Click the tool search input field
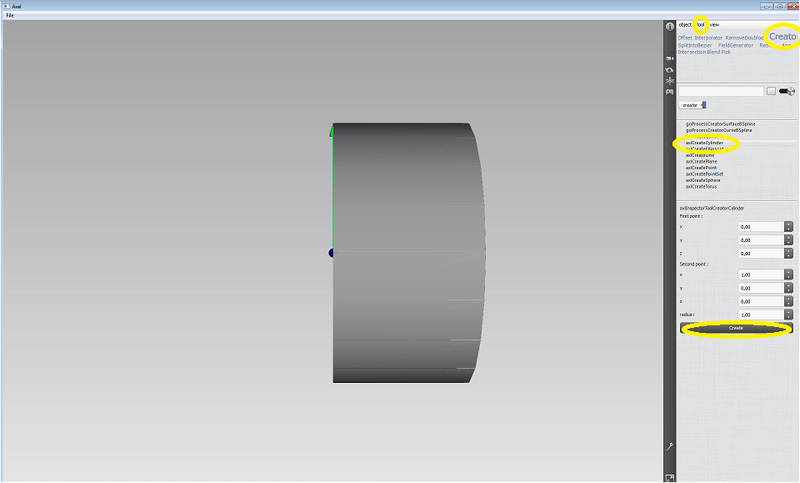800x483 pixels. click(721, 91)
